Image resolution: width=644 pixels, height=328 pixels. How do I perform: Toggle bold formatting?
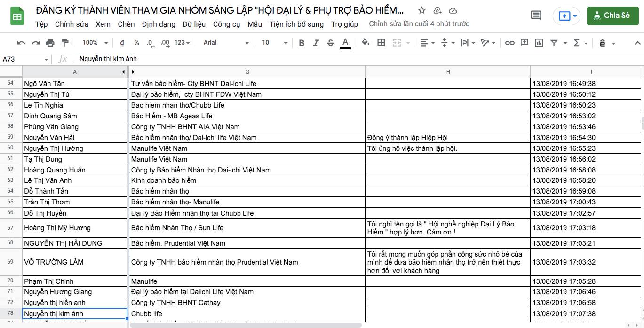coord(302,43)
